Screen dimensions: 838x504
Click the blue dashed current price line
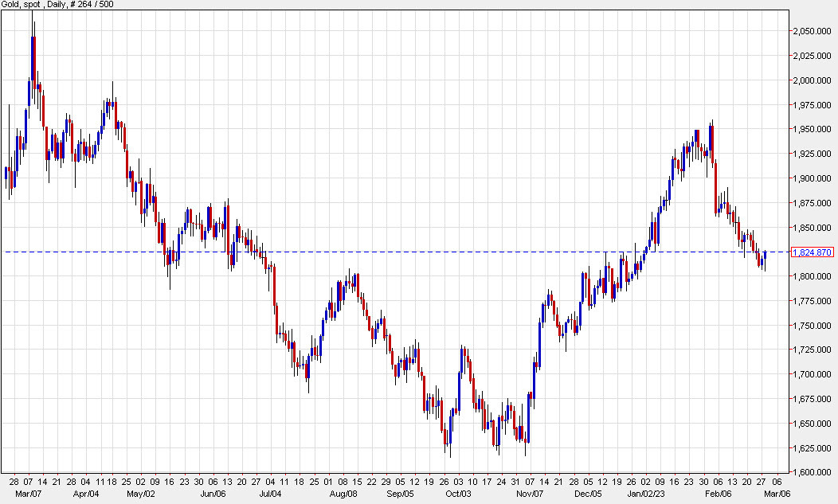click(398, 252)
